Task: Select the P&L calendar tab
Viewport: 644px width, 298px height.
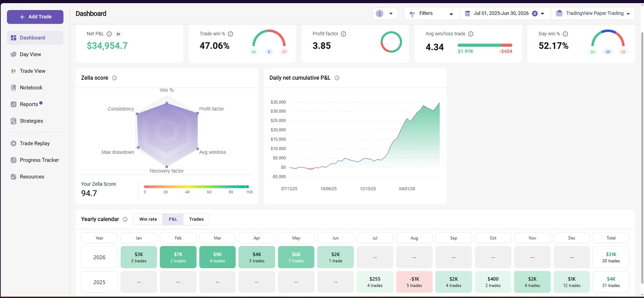Action: click(x=173, y=219)
